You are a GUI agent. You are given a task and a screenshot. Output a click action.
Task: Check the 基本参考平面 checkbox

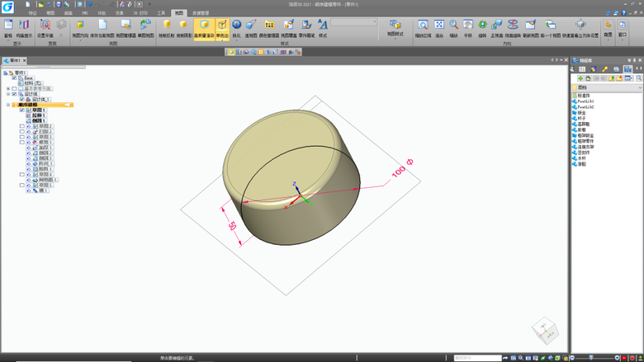click(x=14, y=88)
